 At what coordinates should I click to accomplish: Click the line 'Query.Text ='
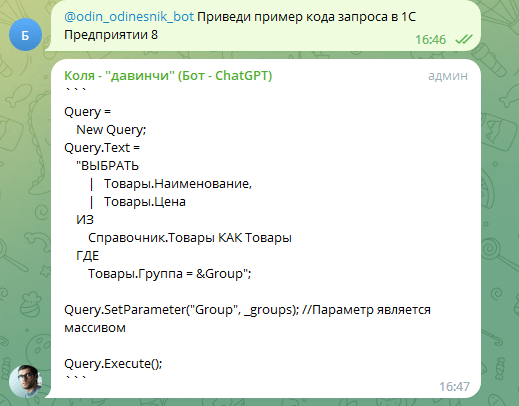pos(102,148)
